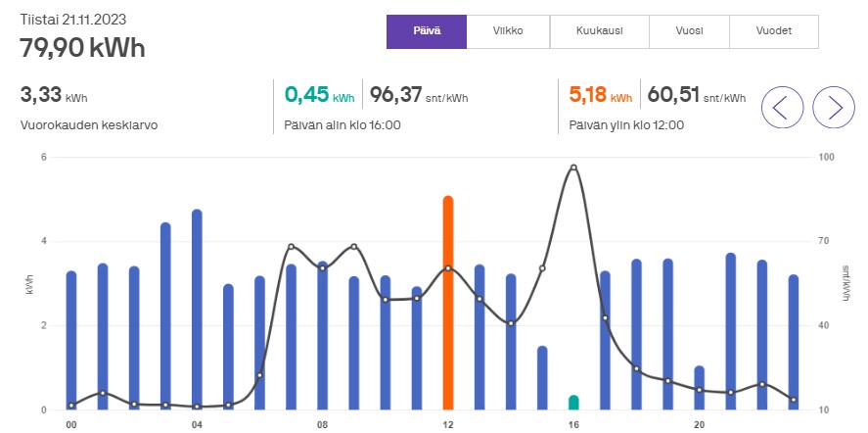This screenshot has width=868, height=433.
Task: Show the Vuodet tab
Action: (x=773, y=31)
